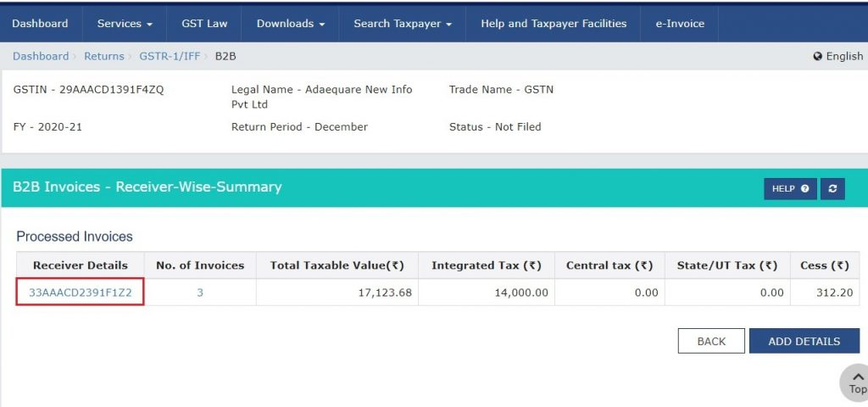Select Help and Taxpayer Facilities menu
This screenshot has width=868, height=407.
click(x=554, y=24)
